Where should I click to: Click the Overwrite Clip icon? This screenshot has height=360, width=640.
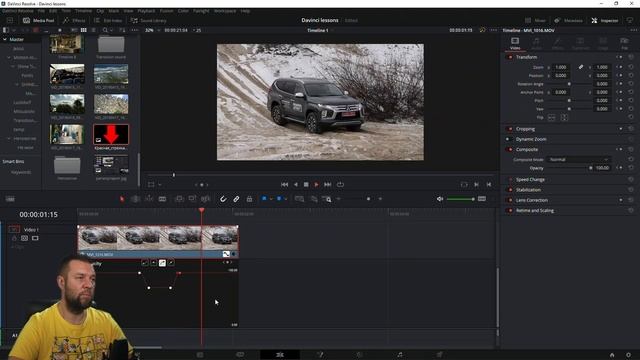pos(192,199)
